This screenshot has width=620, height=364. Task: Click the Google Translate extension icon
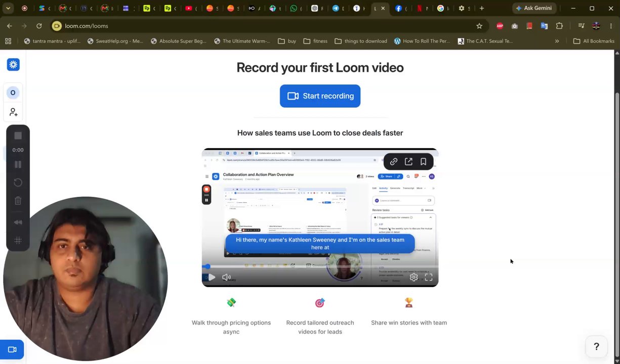(544, 26)
